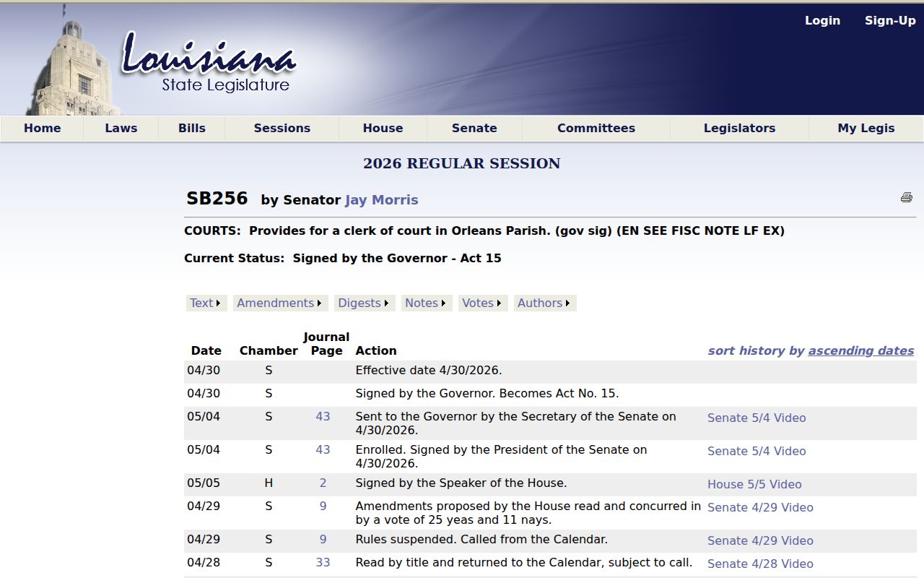Select the SB256 bill number heading

(217, 199)
